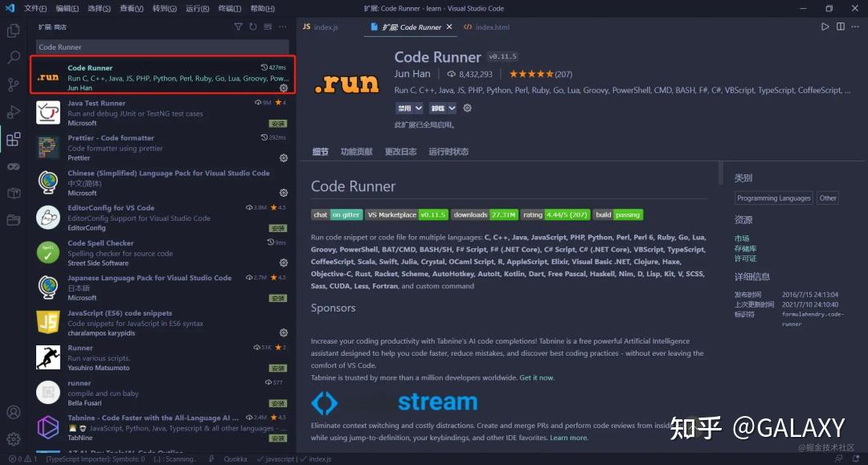Open the Search view icon
868x465 pixels.
12,57
